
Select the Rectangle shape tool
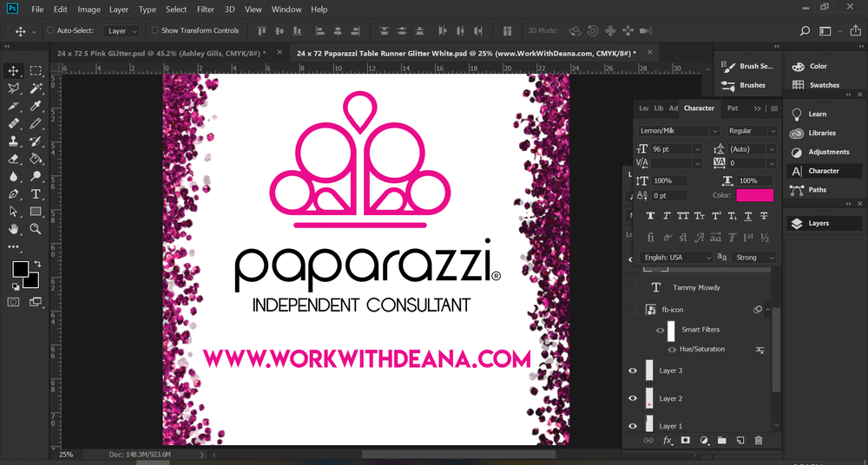click(x=36, y=212)
